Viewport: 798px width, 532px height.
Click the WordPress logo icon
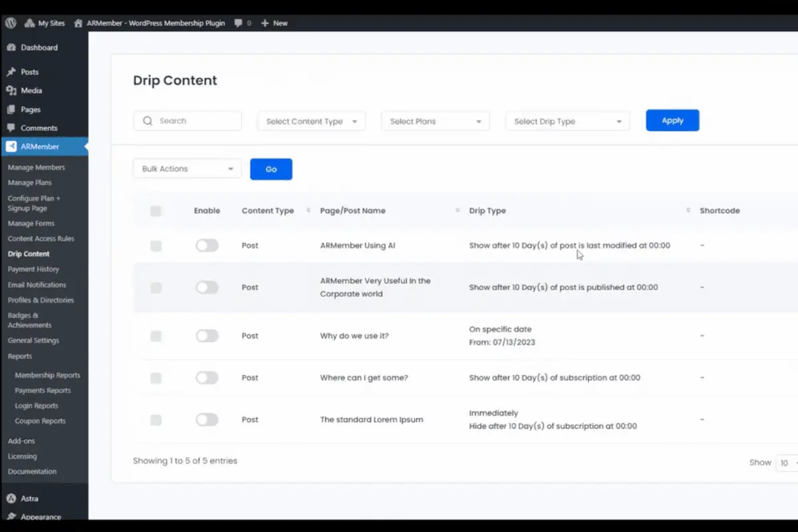click(x=11, y=23)
